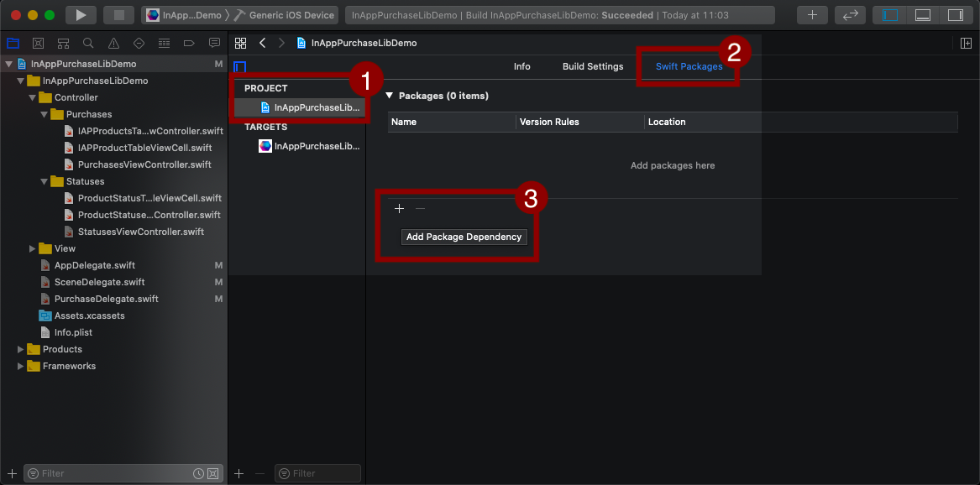The image size is (980, 485).
Task: Show only source-controlled files in navigator
Action: pos(213,474)
